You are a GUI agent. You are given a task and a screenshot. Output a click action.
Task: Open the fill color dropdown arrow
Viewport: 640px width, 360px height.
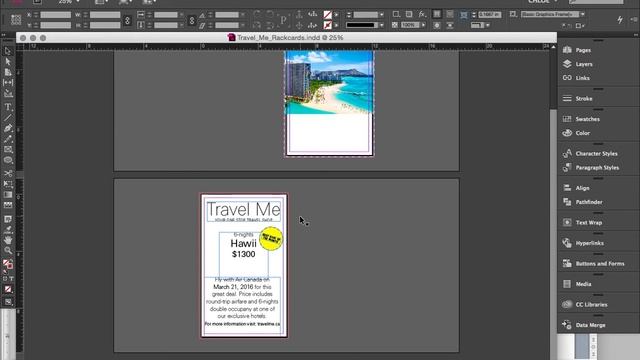tap(336, 15)
